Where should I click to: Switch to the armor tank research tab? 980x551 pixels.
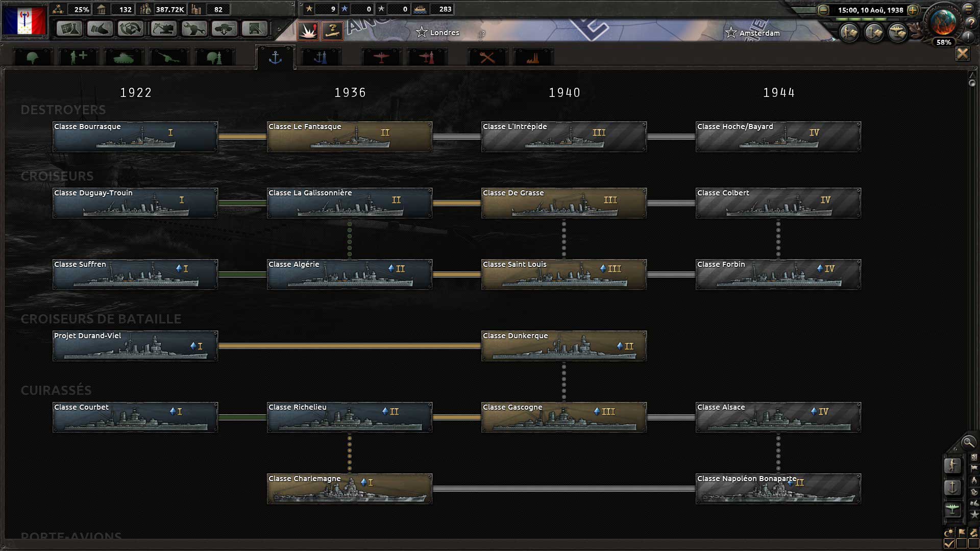coord(124,57)
